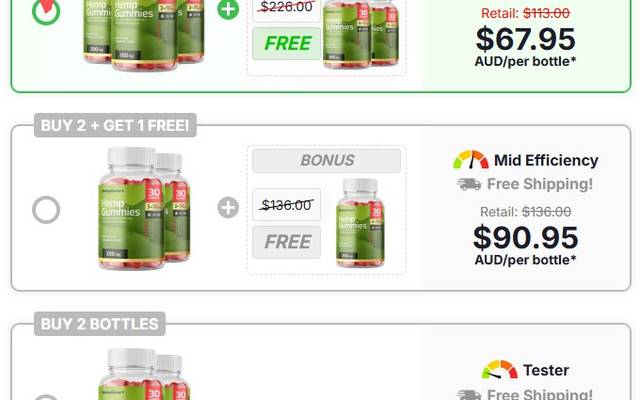The width and height of the screenshot is (640, 400).
Task: Click the three-bottle image in top package
Action: coord(144,35)
